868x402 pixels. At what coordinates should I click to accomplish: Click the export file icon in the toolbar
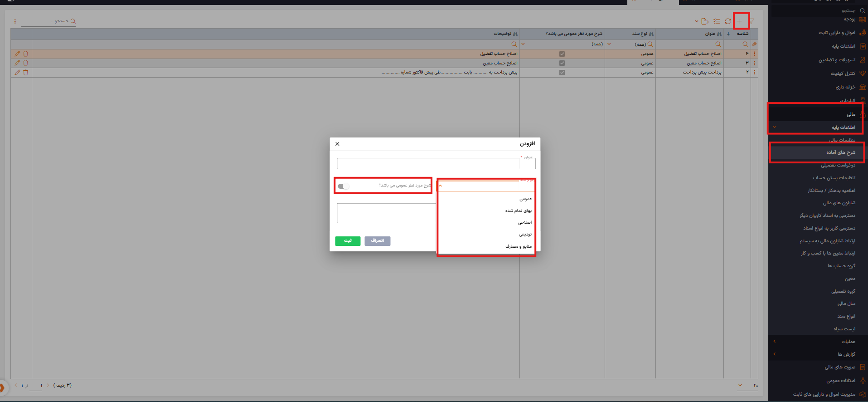pyautogui.click(x=704, y=21)
